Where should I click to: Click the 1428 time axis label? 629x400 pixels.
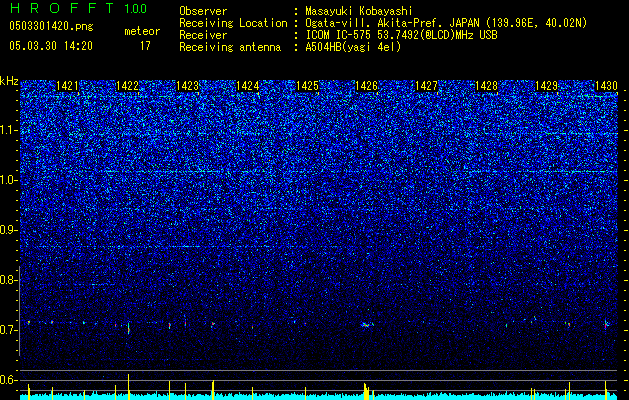(x=486, y=85)
